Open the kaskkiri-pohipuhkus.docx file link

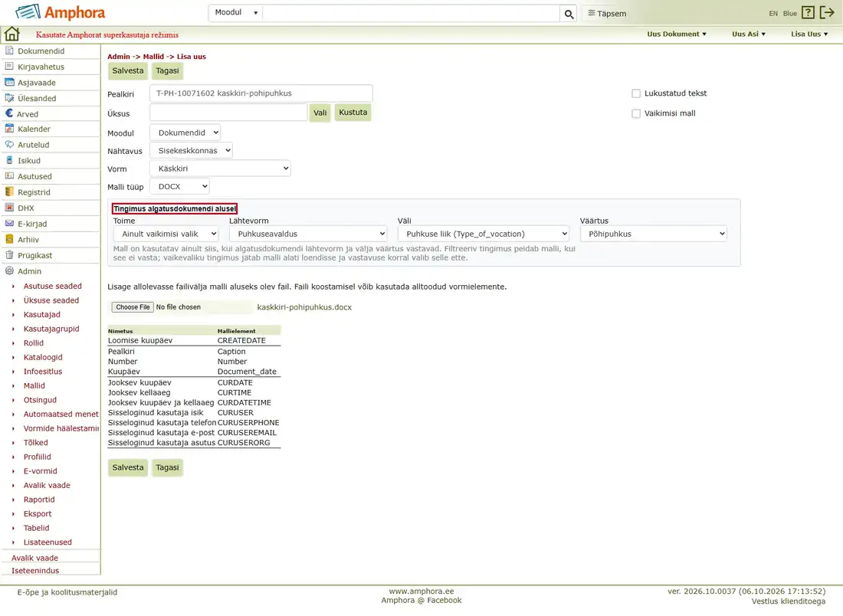304,307
